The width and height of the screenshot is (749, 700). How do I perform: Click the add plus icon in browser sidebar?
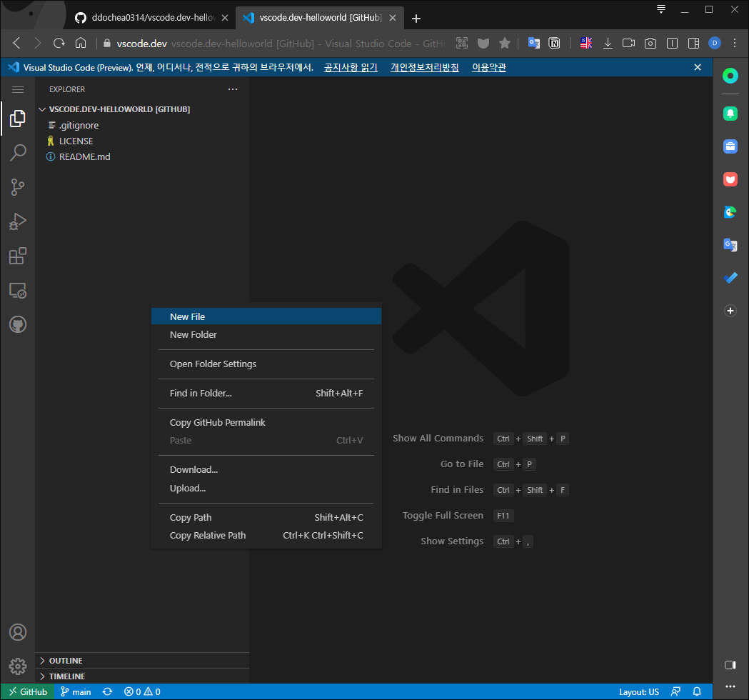730,311
